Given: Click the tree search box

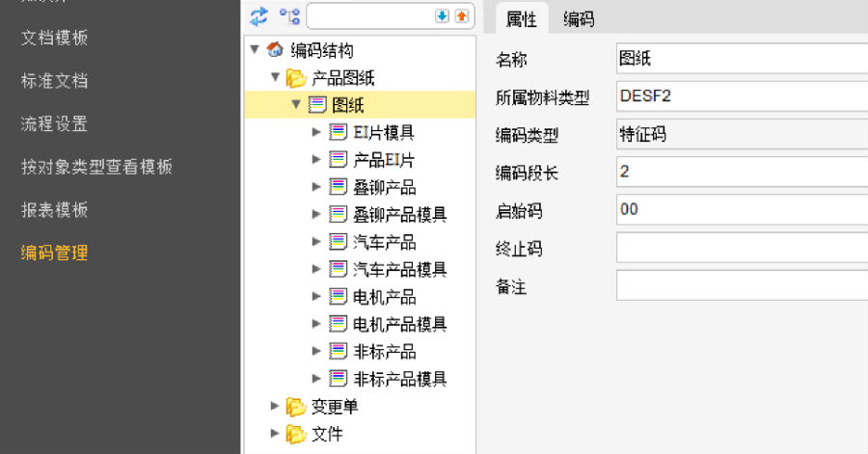Looking at the screenshot, I should (x=369, y=16).
